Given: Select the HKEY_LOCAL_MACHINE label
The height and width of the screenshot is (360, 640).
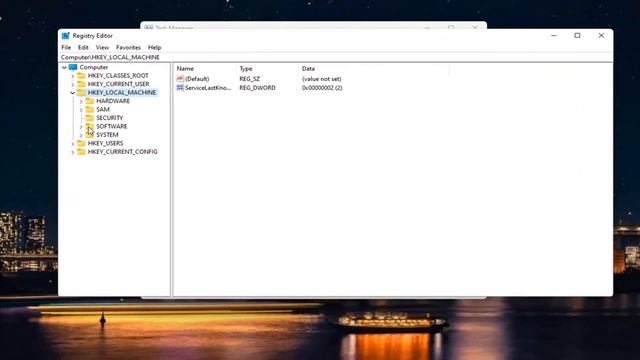Looking at the screenshot, I should [x=122, y=93].
